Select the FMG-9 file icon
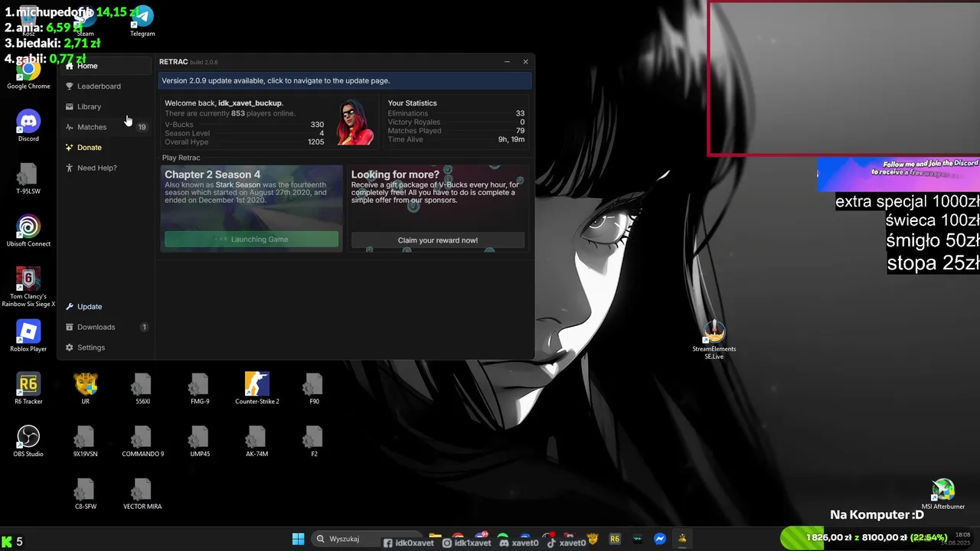This screenshot has height=551, width=980. point(199,389)
